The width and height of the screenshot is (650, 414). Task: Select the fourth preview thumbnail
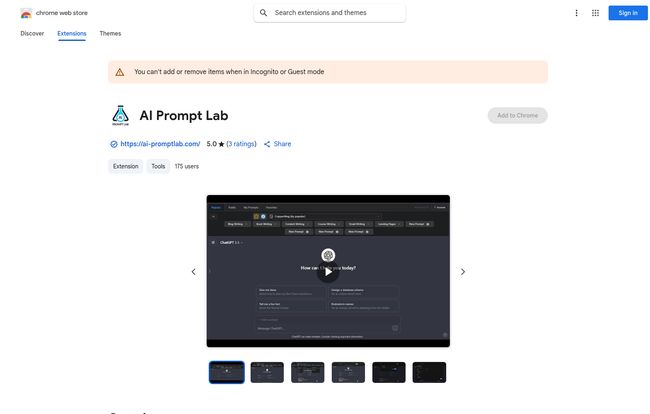tap(348, 372)
